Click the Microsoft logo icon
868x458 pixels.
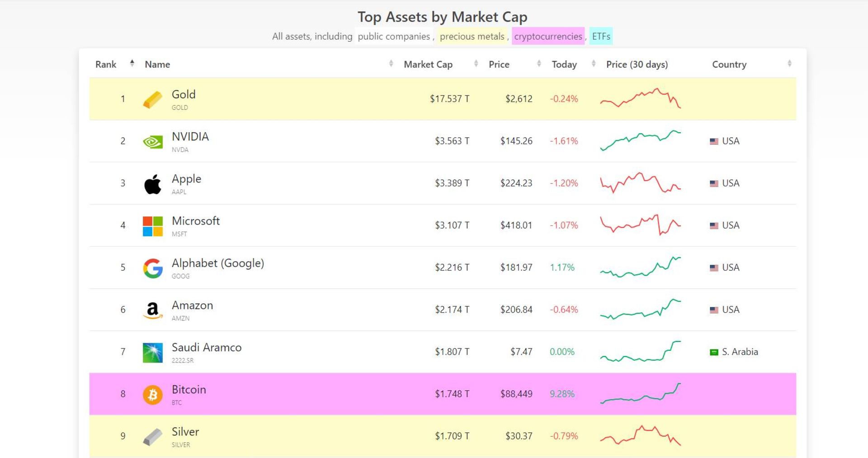[152, 226]
